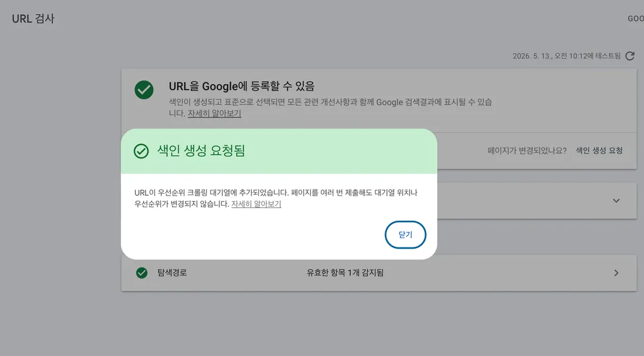The image size is (644, 356).
Task: Request indexing via 색인 생성 요청
Action: click(599, 151)
